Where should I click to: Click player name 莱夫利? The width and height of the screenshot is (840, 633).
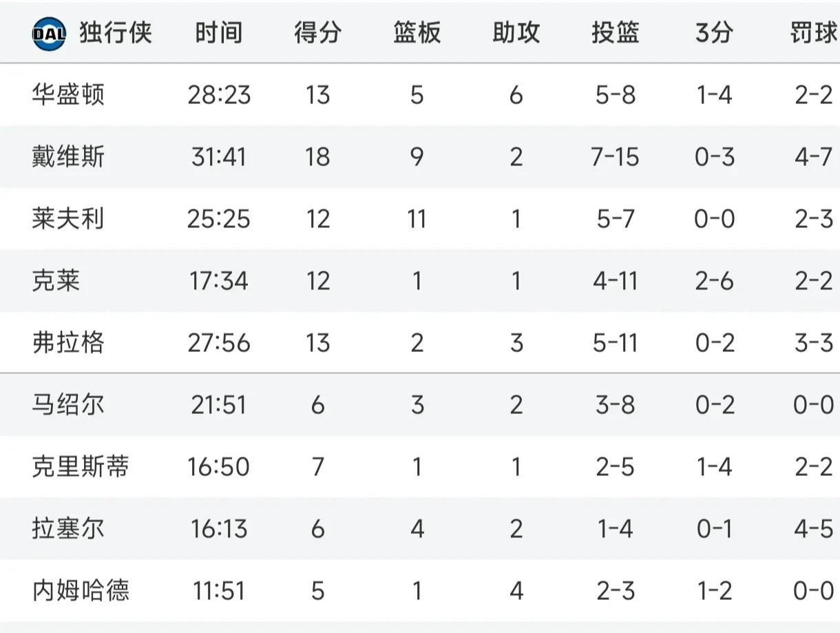click(x=68, y=219)
